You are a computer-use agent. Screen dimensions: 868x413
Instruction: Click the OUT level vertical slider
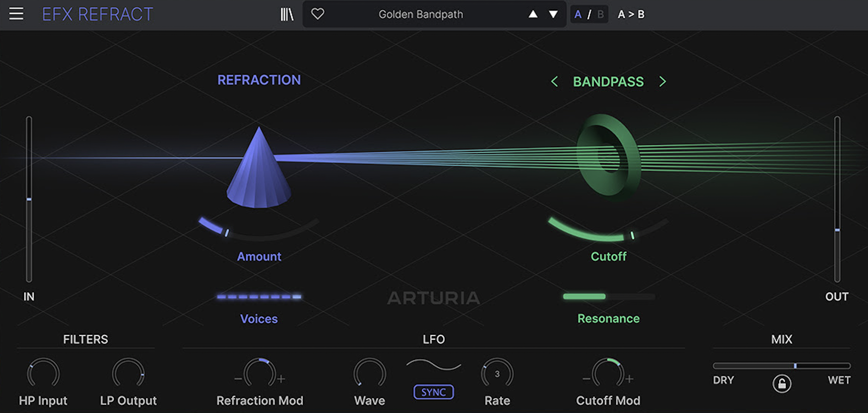point(837,199)
